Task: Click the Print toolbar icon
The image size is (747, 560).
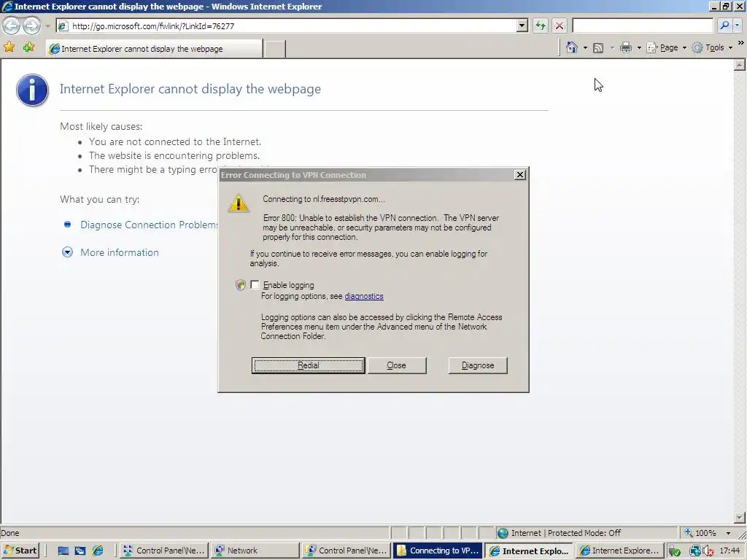Action: 625,47
